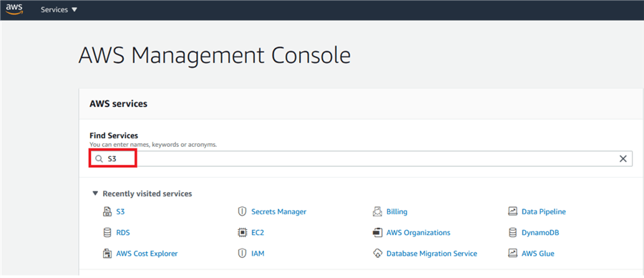
Task: Open the Database Migration Service link
Action: (431, 254)
